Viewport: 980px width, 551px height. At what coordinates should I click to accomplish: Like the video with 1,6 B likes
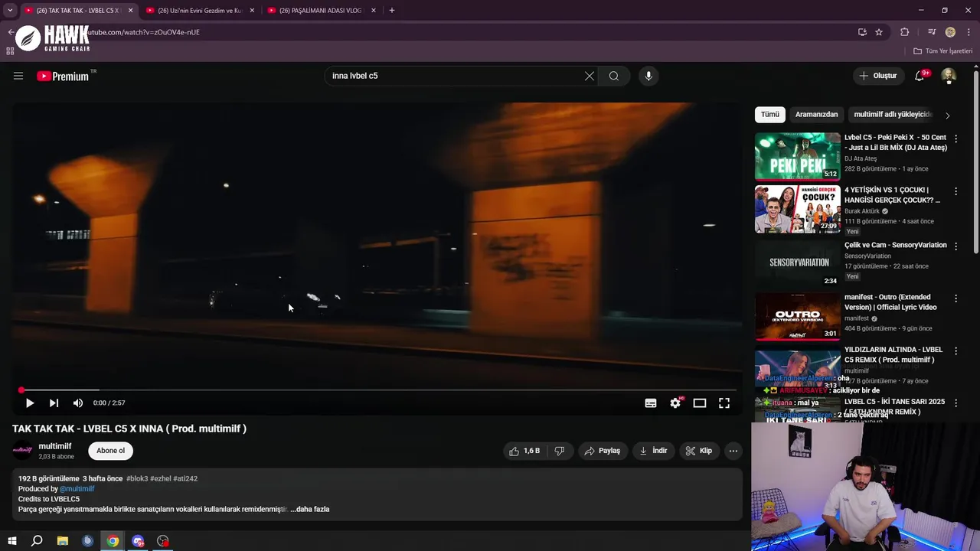[x=524, y=451]
